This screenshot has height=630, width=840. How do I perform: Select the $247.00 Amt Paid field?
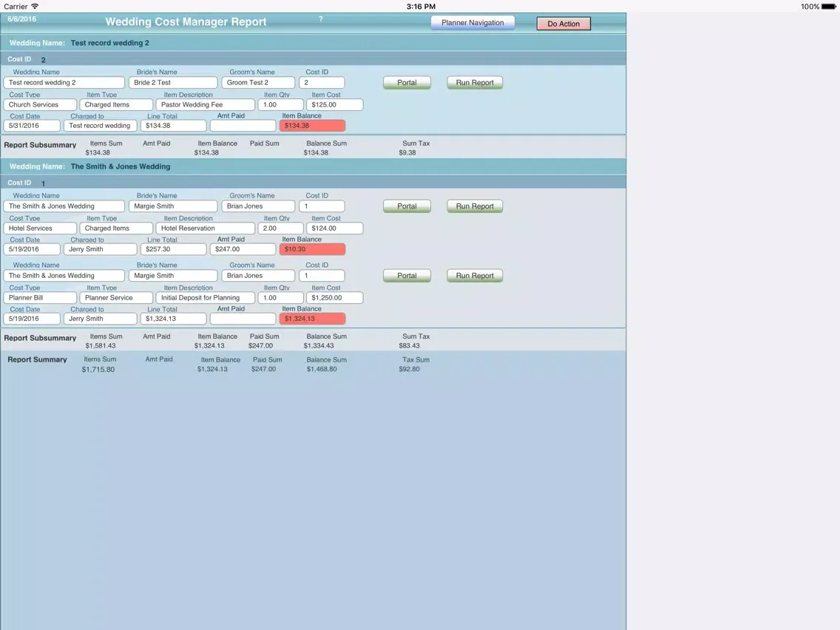[x=243, y=249]
